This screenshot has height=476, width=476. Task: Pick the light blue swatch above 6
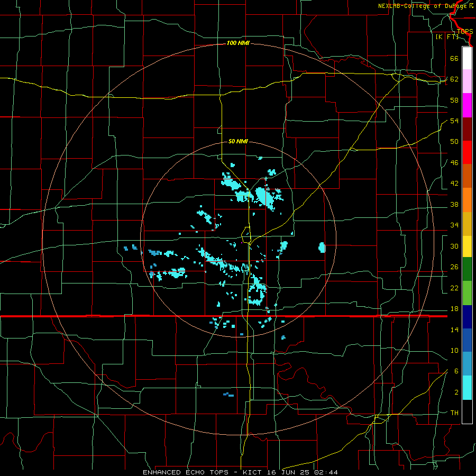coord(467,364)
